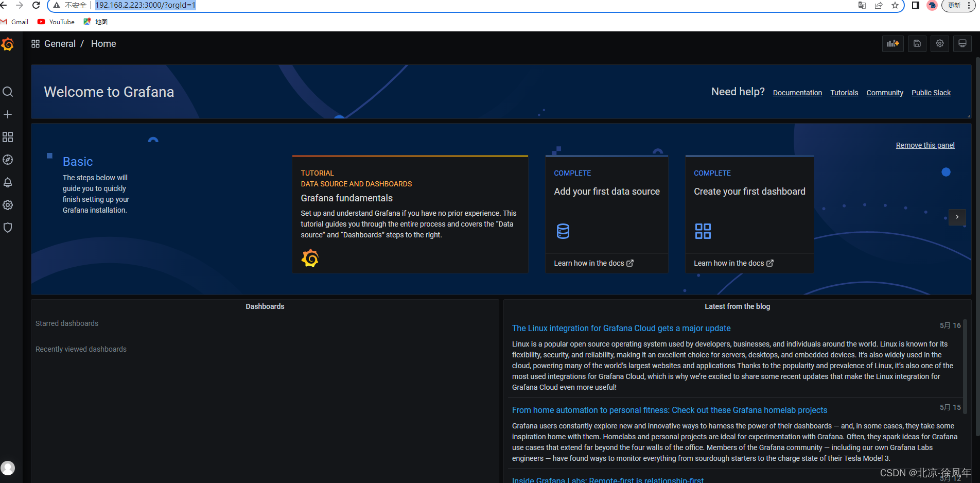This screenshot has width=980, height=483.
Task: Open the Explore compass icon
Action: click(8, 160)
